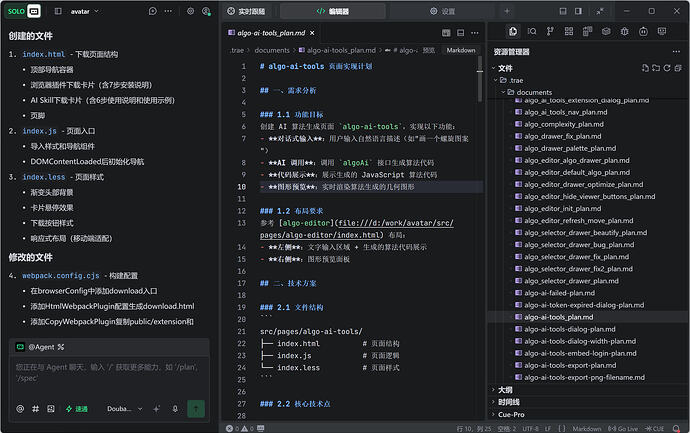Click the new file icon in 文件 header
Viewport: 690px width, 433px height.
click(x=645, y=68)
